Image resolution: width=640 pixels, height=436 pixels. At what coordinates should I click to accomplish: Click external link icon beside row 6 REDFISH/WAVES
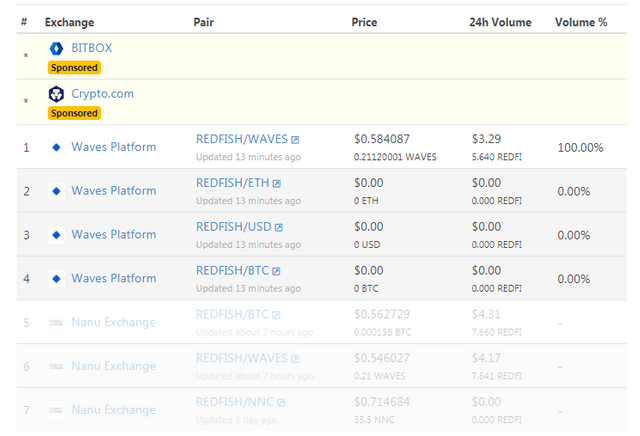pyautogui.click(x=295, y=359)
